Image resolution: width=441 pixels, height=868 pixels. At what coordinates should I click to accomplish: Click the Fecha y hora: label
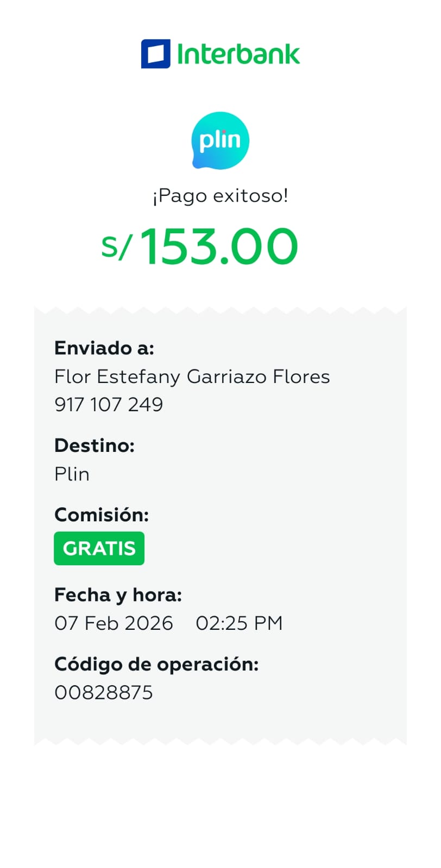[118, 595]
